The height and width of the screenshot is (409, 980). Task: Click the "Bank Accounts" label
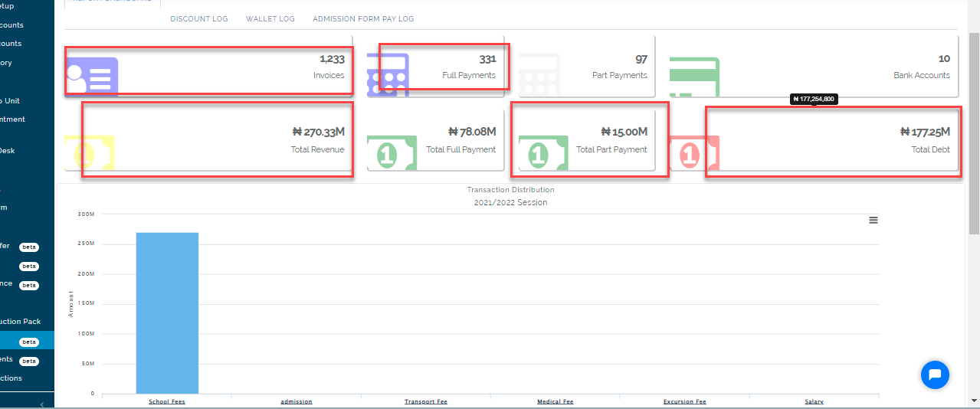coord(922,75)
